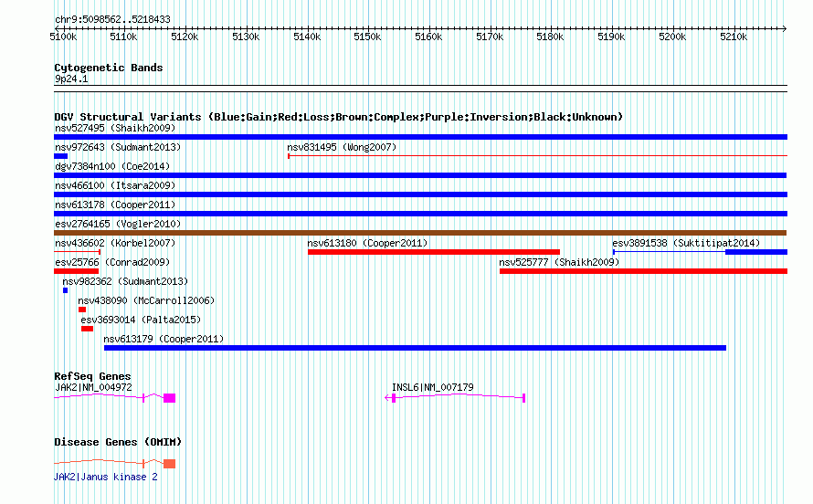
Task: Click the esv25766 (Conrad2009) label
Action: coord(112,262)
